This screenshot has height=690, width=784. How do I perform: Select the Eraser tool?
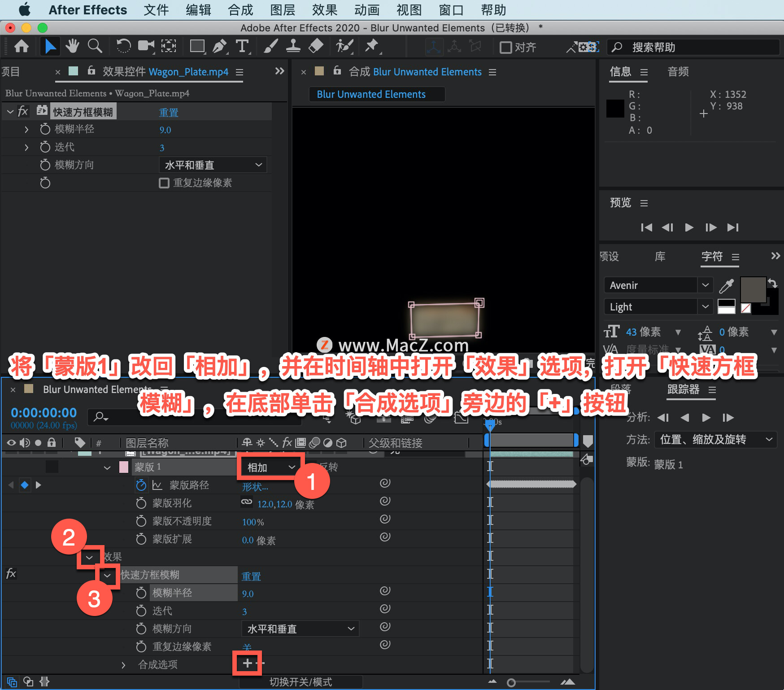316,46
